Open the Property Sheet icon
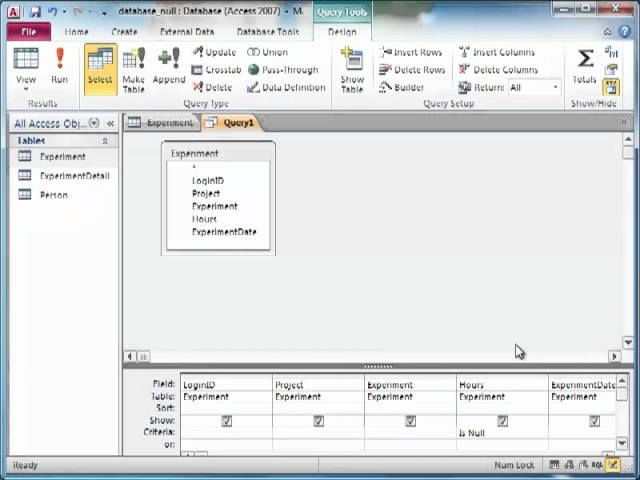Screen dimensions: 640x480 [x=611, y=69]
